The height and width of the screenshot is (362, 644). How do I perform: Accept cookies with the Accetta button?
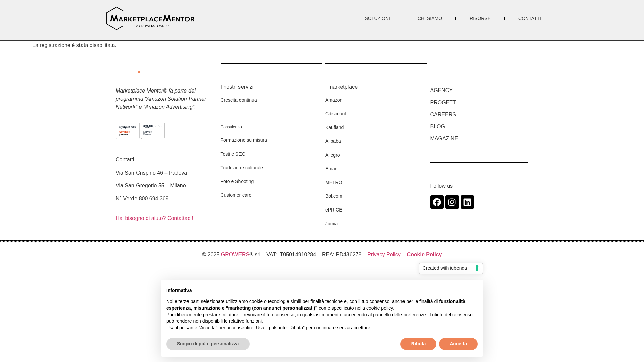[458, 344]
